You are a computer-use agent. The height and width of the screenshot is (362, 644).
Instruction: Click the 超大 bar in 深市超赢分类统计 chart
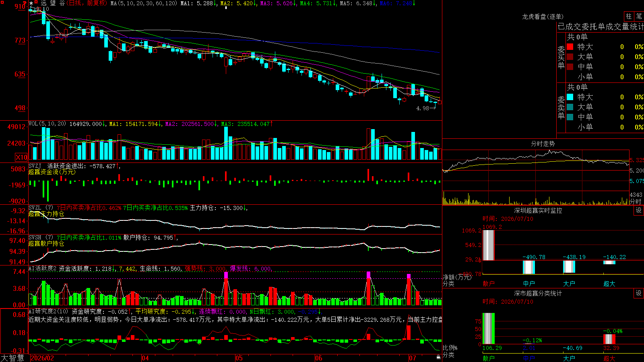pyautogui.click(x=609, y=339)
